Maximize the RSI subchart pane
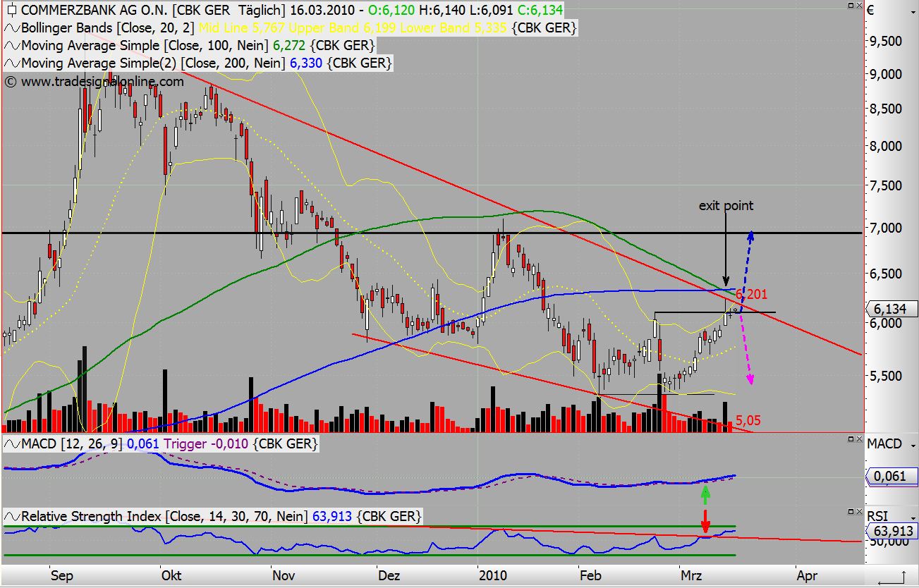 (x=851, y=511)
